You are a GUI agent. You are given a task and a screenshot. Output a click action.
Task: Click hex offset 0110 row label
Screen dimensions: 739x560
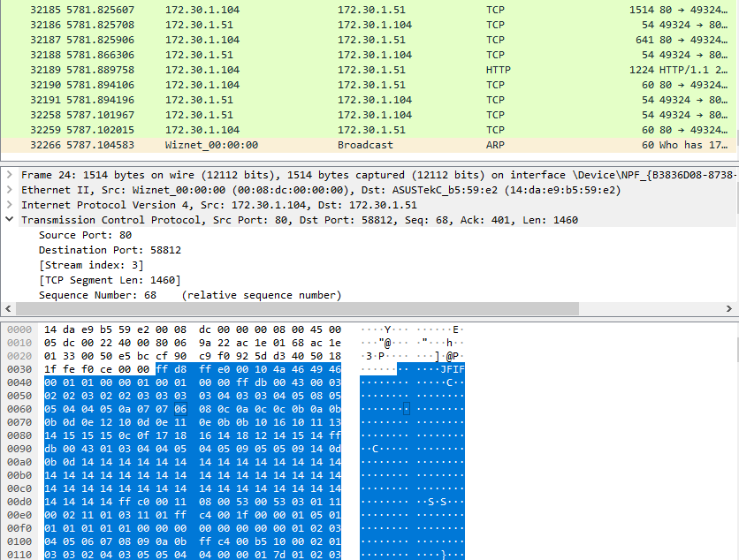click(x=19, y=555)
